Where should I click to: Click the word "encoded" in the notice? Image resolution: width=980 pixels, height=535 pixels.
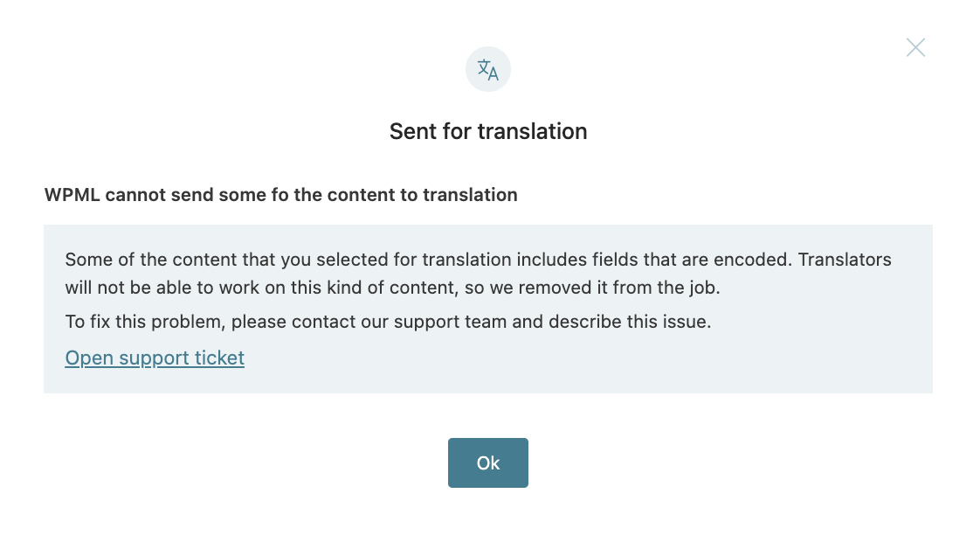(758, 260)
